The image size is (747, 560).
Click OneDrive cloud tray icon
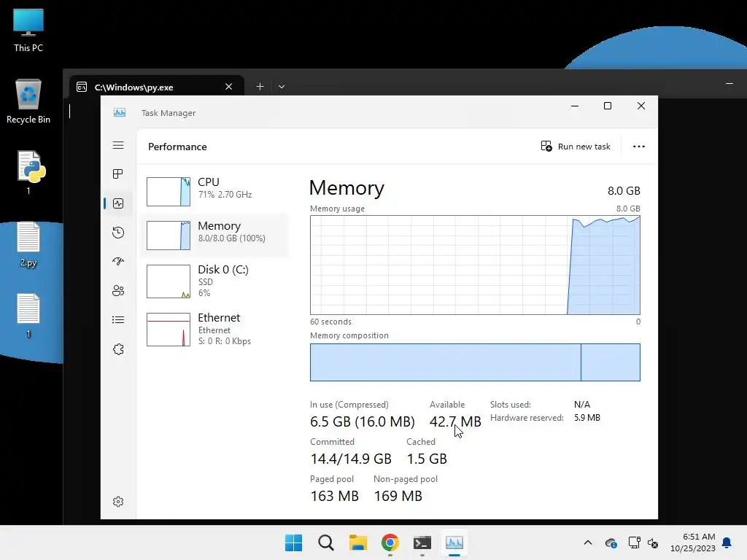(611, 542)
